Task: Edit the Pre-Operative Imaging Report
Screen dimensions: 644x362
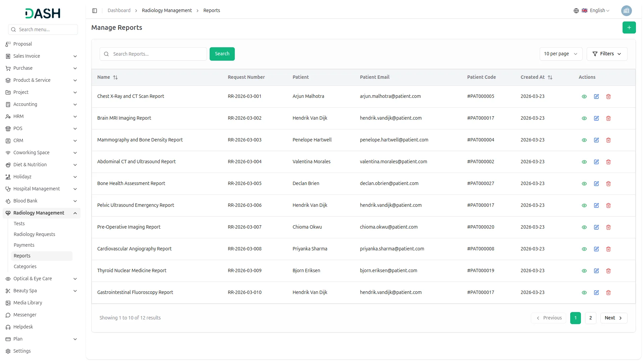Action: tap(596, 227)
